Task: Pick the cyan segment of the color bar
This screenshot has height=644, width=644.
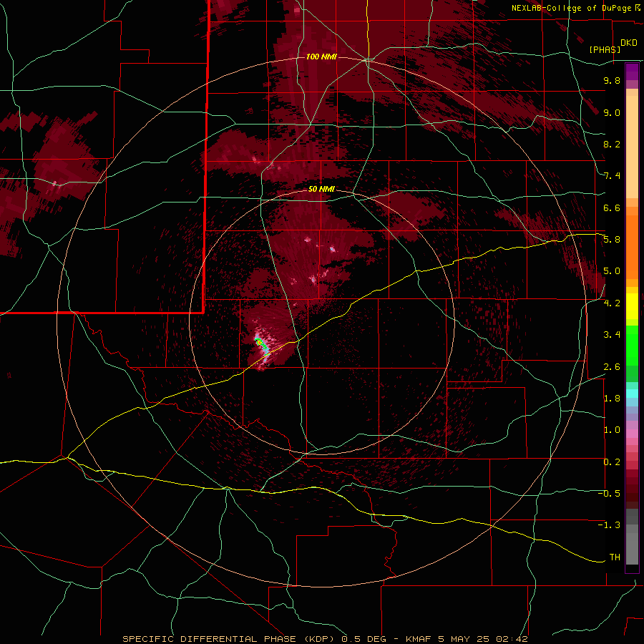Action: (632, 394)
